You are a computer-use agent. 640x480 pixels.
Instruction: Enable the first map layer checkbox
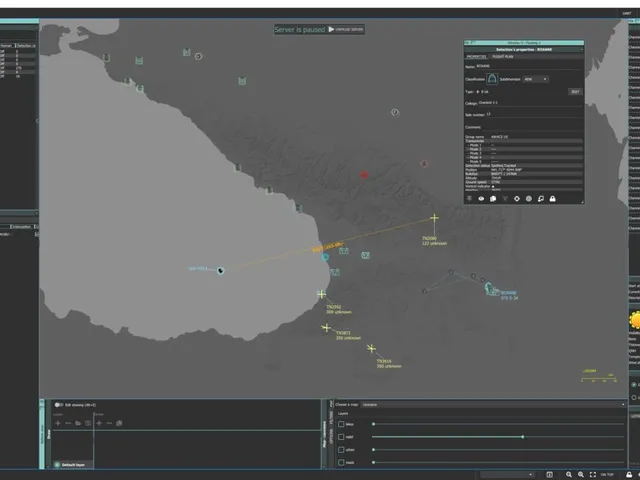341,424
